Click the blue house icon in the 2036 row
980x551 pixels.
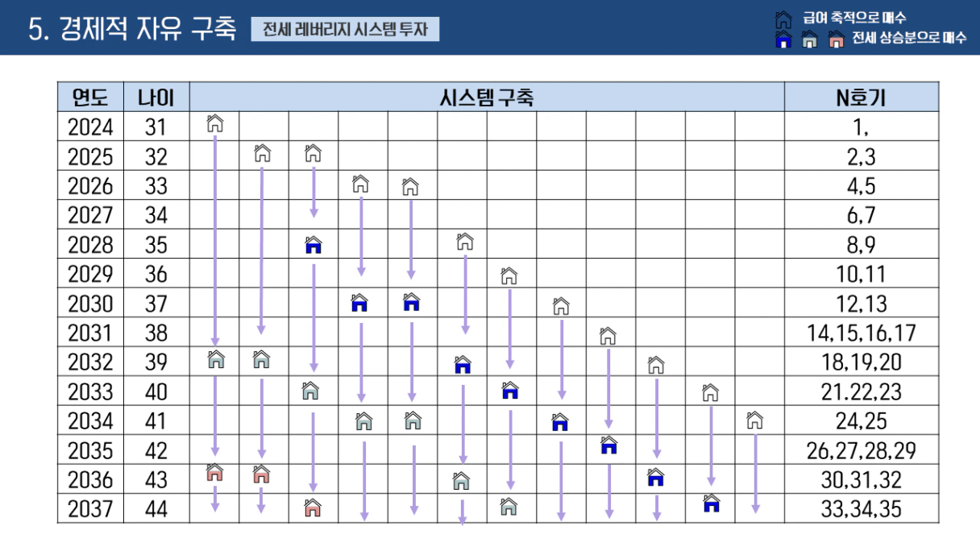656,477
